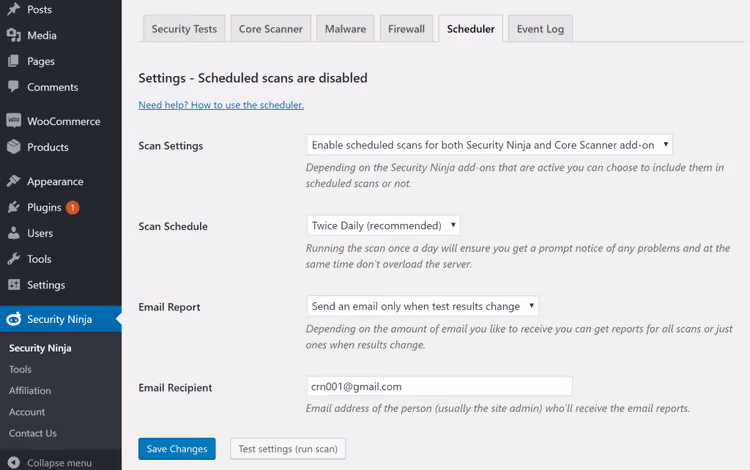Open the WordPress Settings menu
750x470 pixels.
[46, 285]
